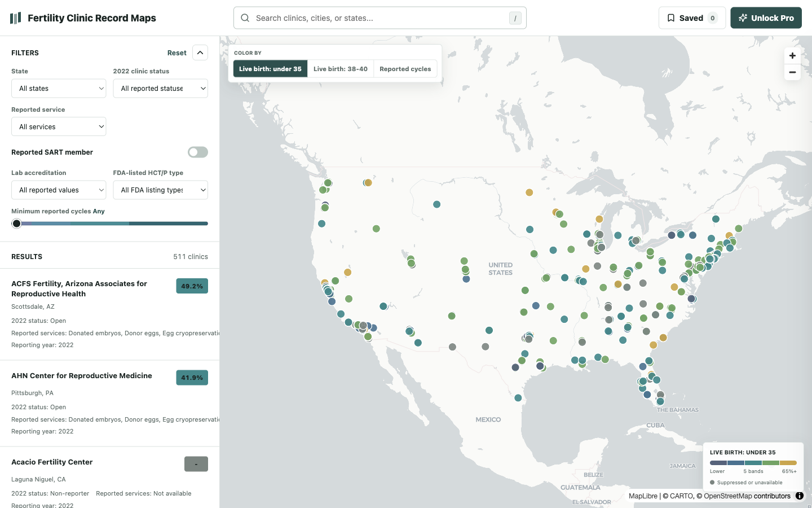Open the FDA-listed HCT/P type dropdown
Screen dimensions: 812x508
161,190
